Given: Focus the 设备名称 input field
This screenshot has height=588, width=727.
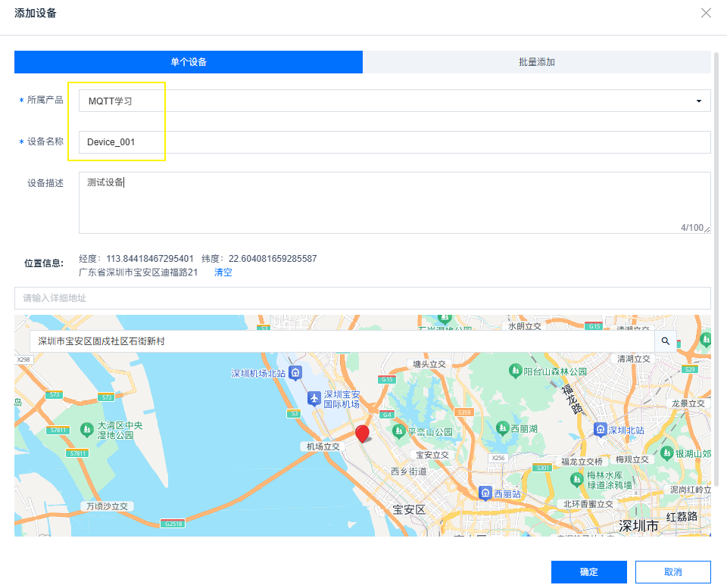Looking at the screenshot, I should pyautogui.click(x=394, y=142).
